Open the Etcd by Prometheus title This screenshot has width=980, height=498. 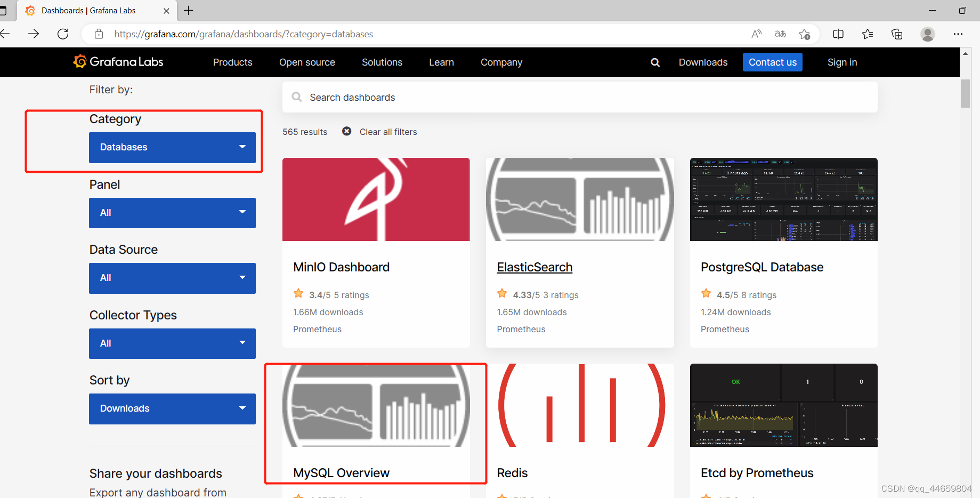click(757, 473)
